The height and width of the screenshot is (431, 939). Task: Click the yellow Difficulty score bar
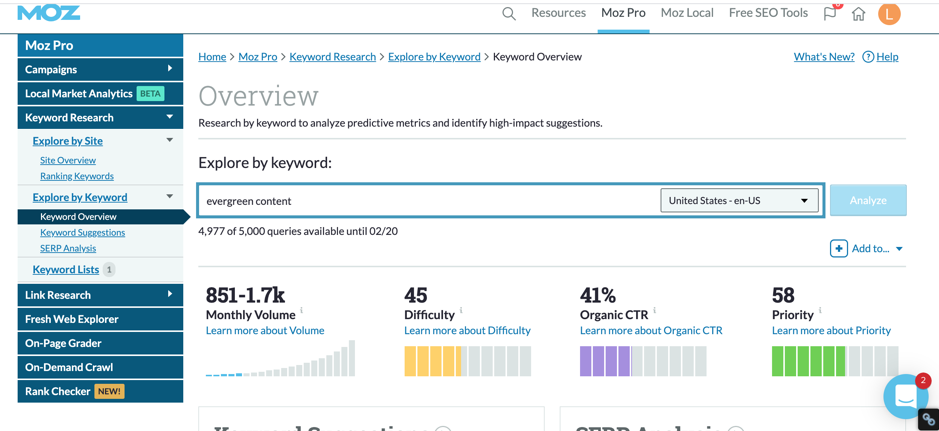point(468,361)
